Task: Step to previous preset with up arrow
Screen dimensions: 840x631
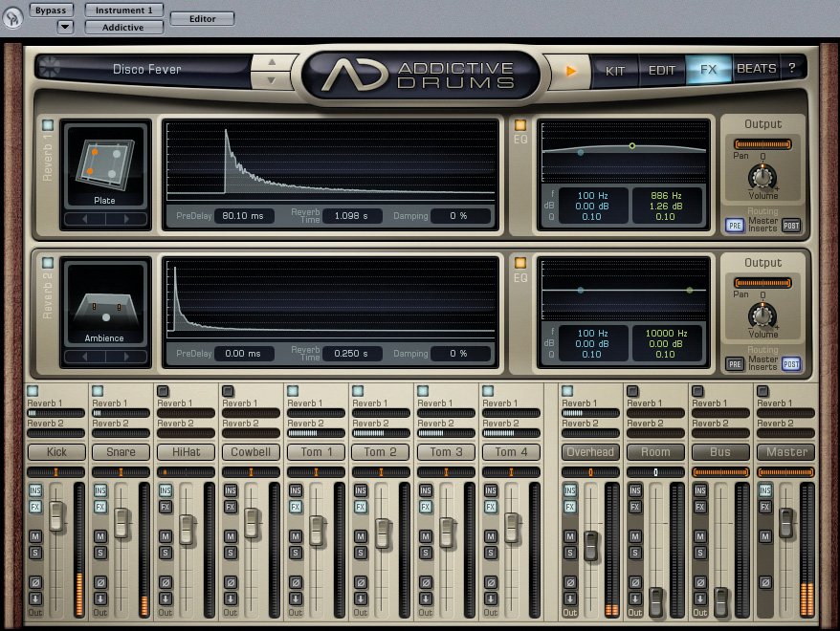Action: click(272, 62)
